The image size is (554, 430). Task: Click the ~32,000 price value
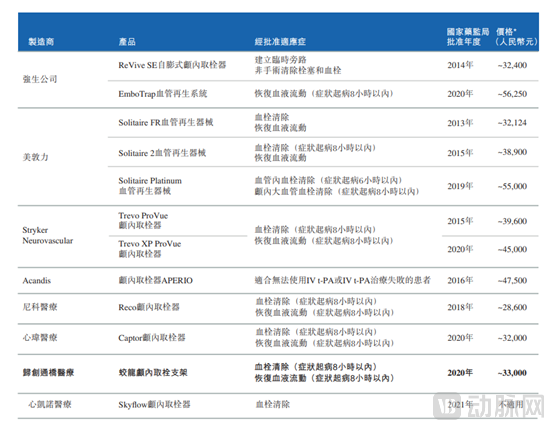point(512,338)
